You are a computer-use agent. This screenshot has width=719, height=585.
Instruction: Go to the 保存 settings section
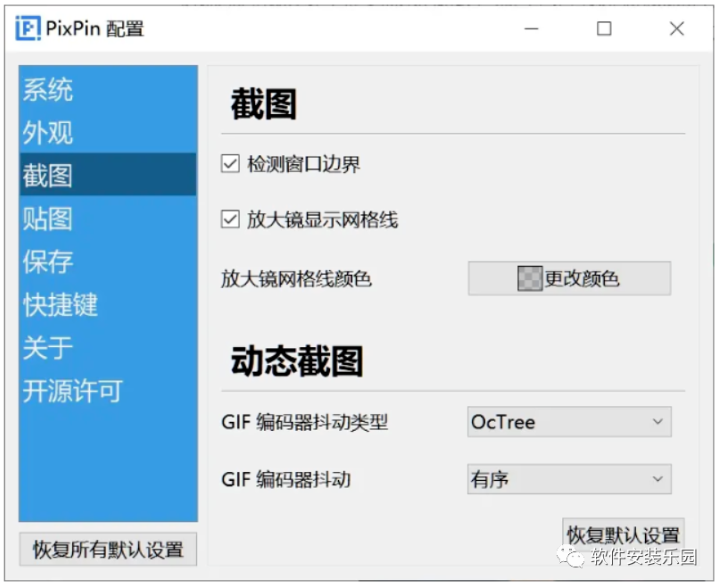pyautogui.click(x=108, y=261)
